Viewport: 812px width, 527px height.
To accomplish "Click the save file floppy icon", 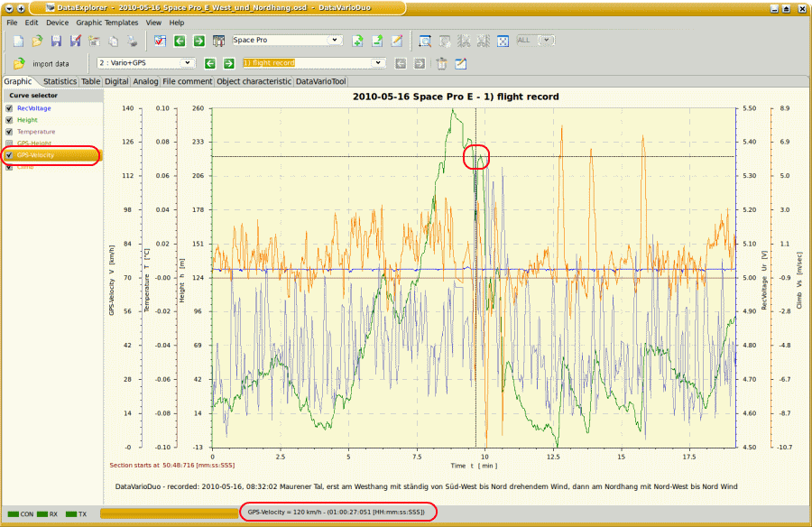I will (x=56, y=41).
